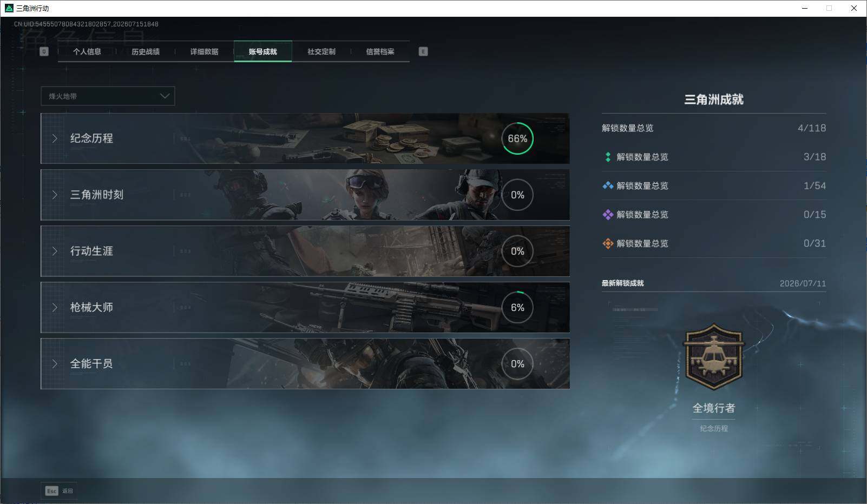Click the 0% progress ring for 全能干员
The width and height of the screenshot is (867, 504).
click(x=517, y=363)
